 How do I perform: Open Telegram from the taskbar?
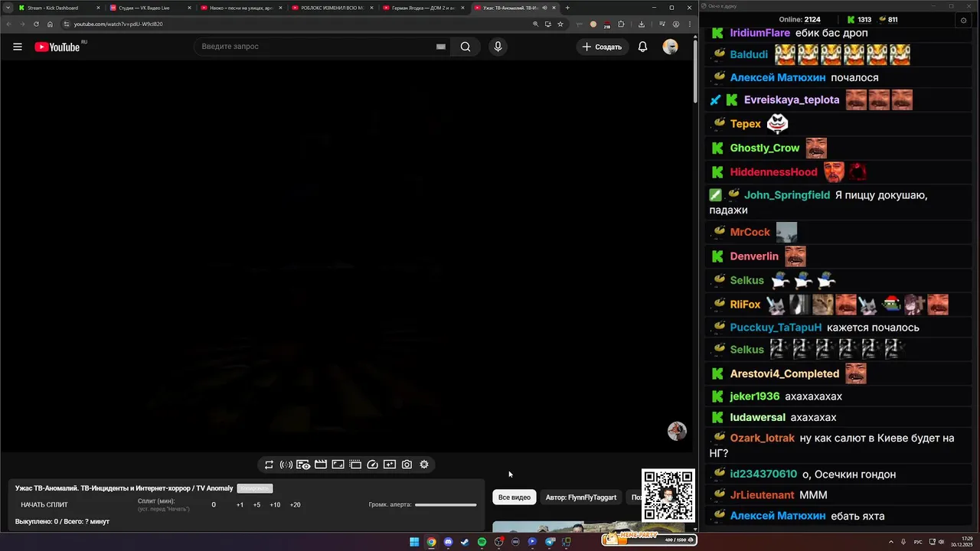(550, 542)
